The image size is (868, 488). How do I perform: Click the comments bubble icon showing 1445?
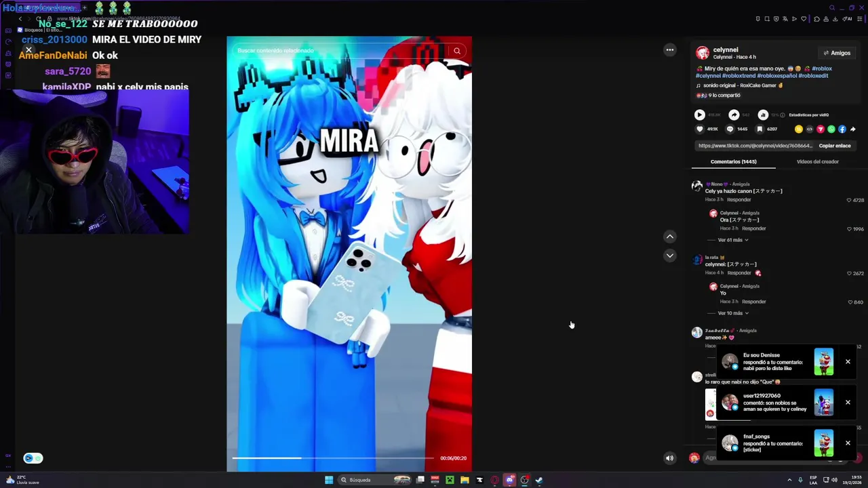tap(730, 129)
